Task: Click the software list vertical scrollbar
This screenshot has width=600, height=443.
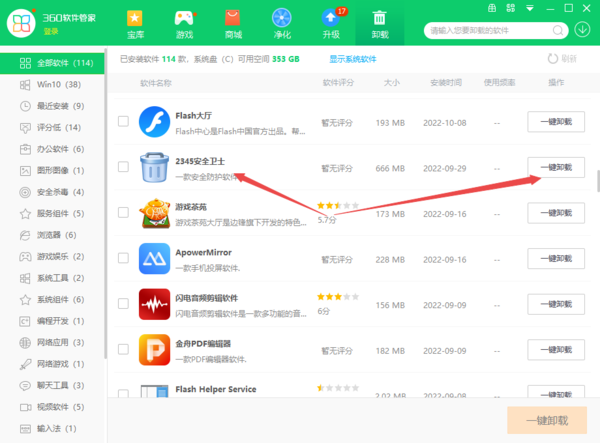Action: (596, 181)
